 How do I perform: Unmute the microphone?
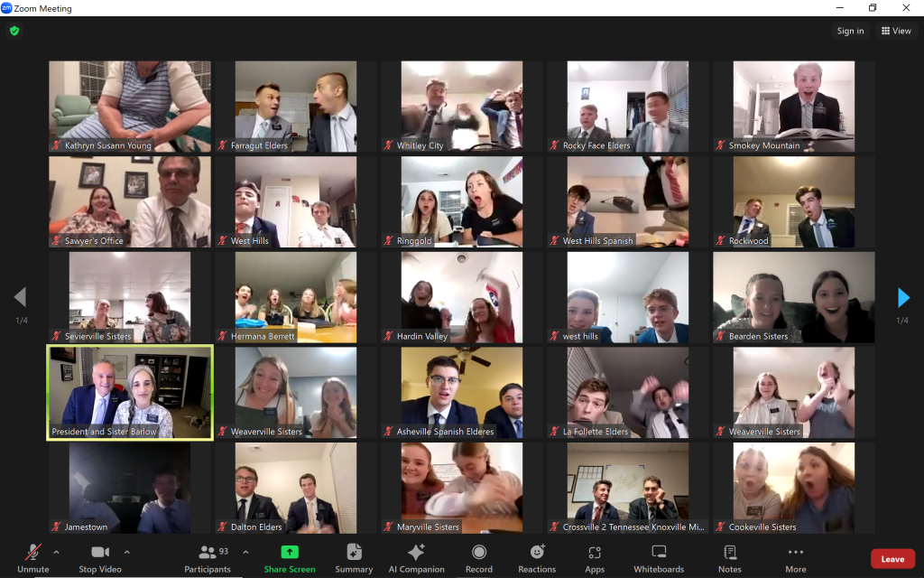32,557
